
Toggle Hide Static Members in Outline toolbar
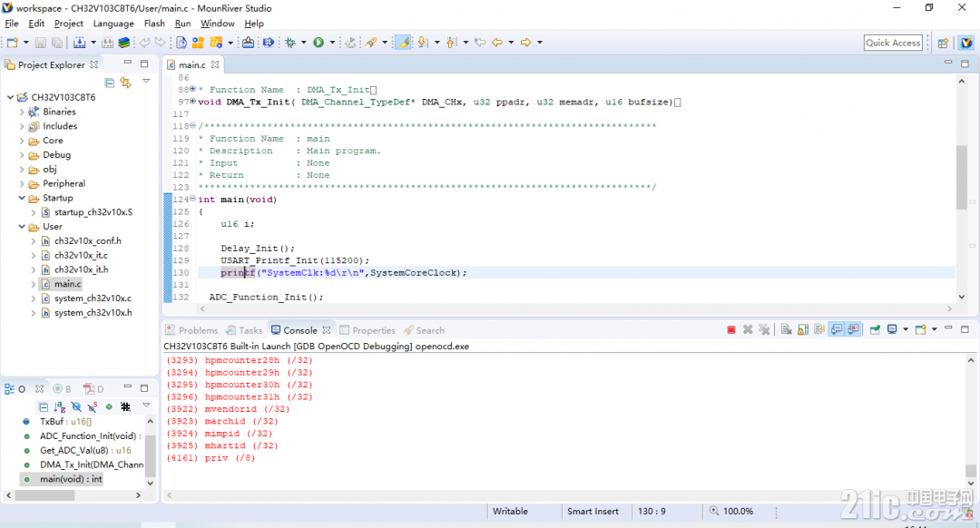(93, 406)
